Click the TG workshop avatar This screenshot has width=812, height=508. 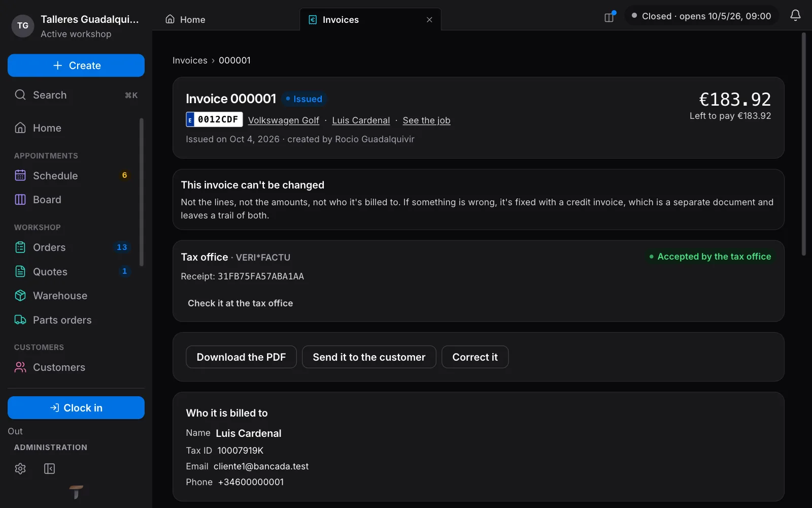pyautogui.click(x=23, y=25)
